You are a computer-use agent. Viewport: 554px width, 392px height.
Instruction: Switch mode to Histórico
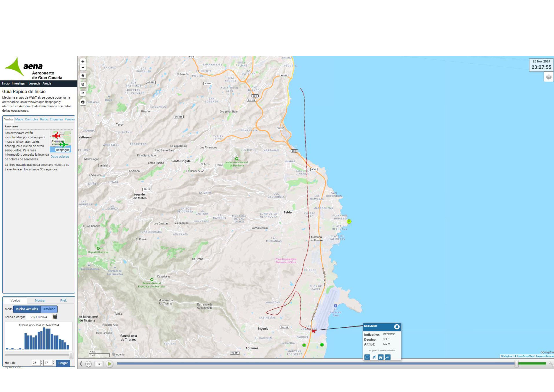pos(49,309)
